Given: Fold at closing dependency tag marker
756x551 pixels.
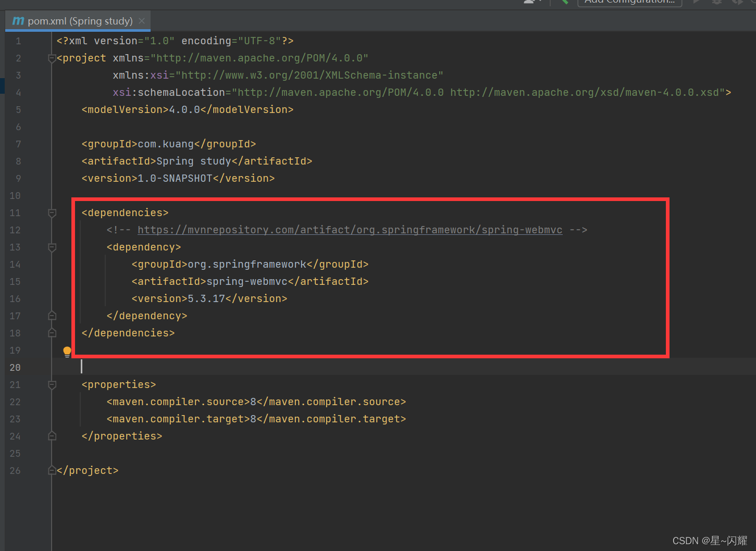Looking at the screenshot, I should tap(52, 316).
